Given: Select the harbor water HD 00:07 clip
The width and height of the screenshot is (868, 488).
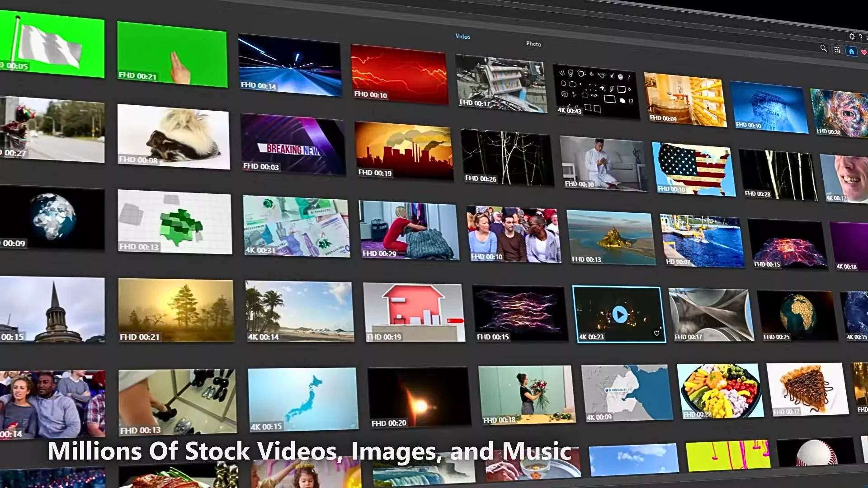Looking at the screenshot, I should (x=702, y=241).
